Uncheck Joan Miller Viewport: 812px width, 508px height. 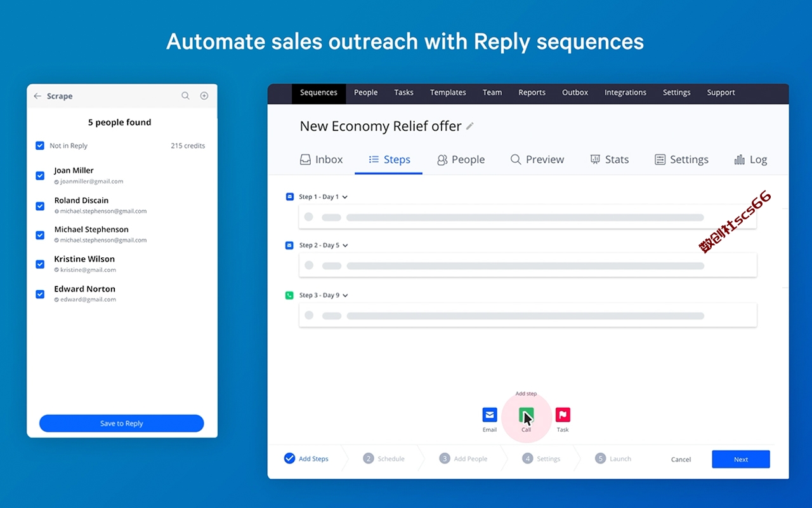[40, 175]
